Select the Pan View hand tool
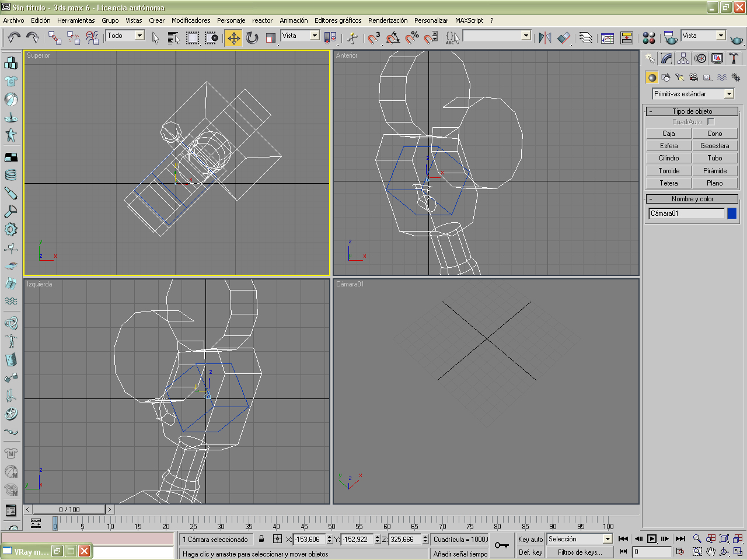This screenshot has width=747, height=560. click(x=711, y=552)
